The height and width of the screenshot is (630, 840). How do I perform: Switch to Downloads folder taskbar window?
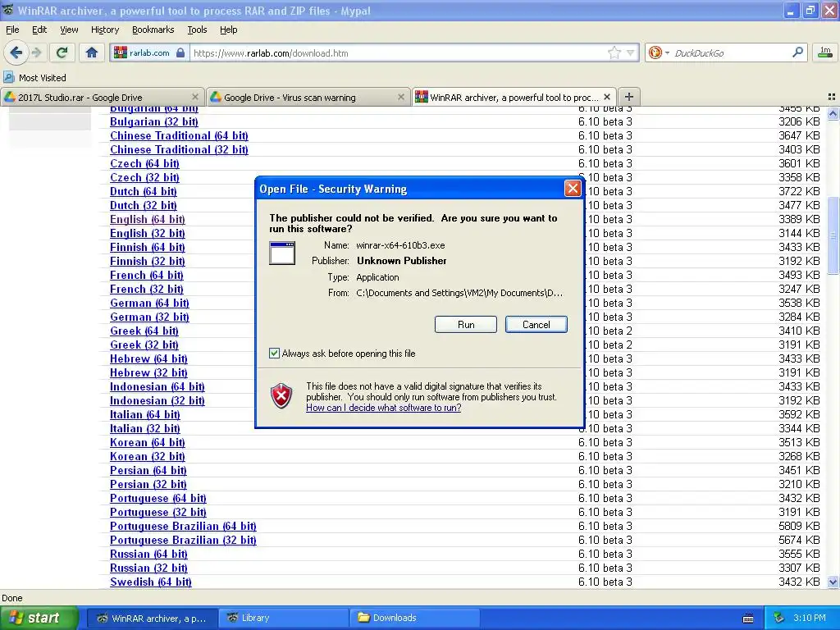414,618
